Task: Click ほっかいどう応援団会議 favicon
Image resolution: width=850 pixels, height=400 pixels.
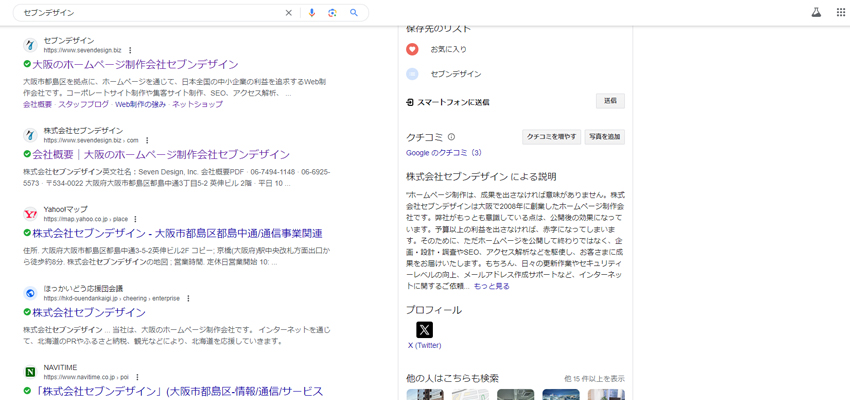Action: (x=30, y=293)
